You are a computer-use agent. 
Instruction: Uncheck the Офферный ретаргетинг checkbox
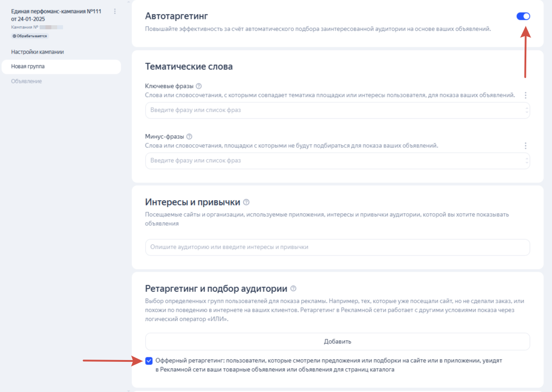coord(149,360)
